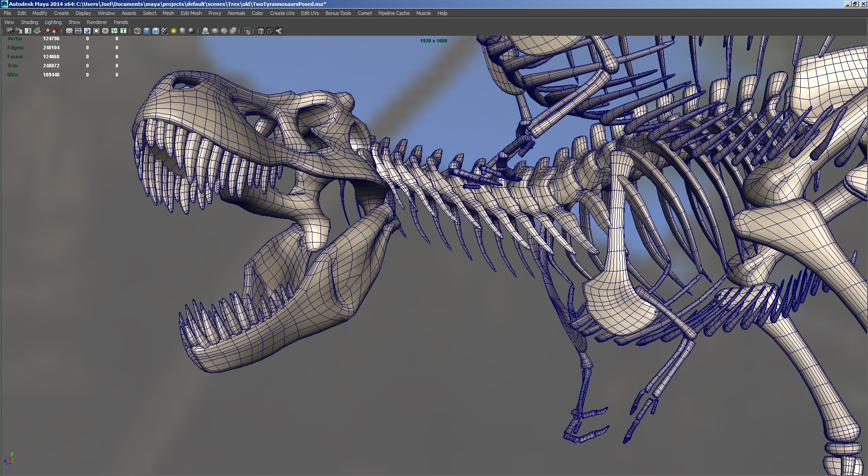Click the XYZ axis orientation indicator
This screenshot has height=476, width=868.
(9, 458)
